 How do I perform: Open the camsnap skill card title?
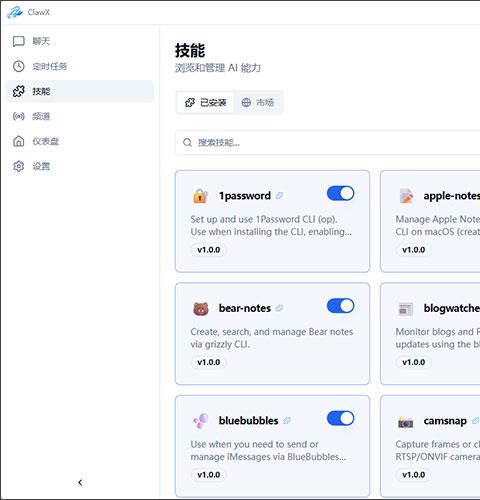pos(445,421)
